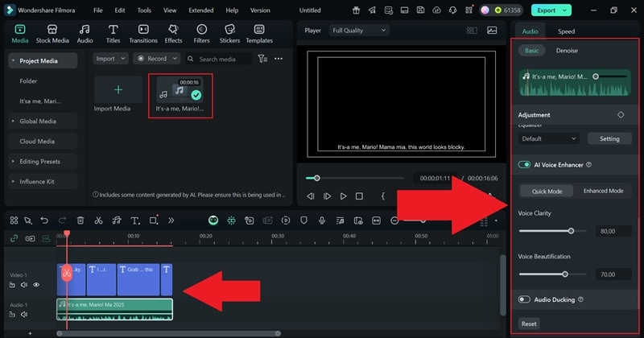The width and height of the screenshot is (644, 338).
Task: Expand the Influence Kit section
Action: pyautogui.click(x=13, y=182)
